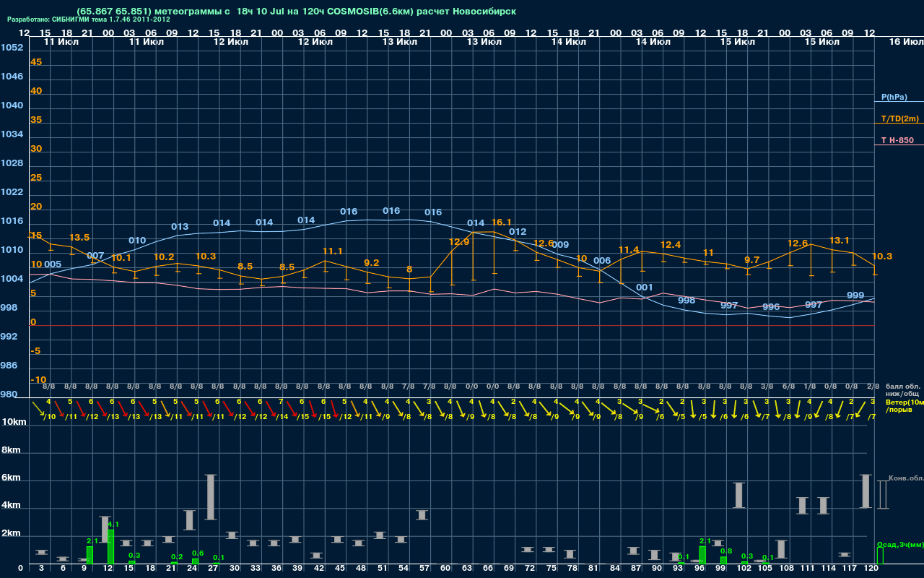Select the T/TD(2m) legend label

[x=900, y=118]
